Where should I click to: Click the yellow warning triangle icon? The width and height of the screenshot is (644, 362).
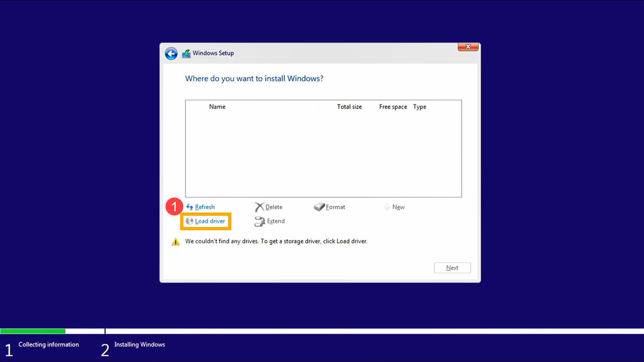pyautogui.click(x=175, y=242)
